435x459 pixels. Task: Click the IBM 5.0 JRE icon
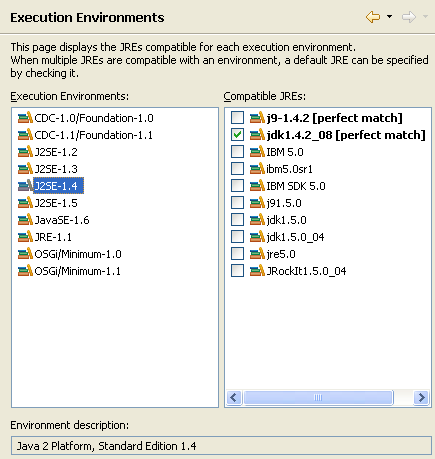pyautogui.click(x=257, y=152)
